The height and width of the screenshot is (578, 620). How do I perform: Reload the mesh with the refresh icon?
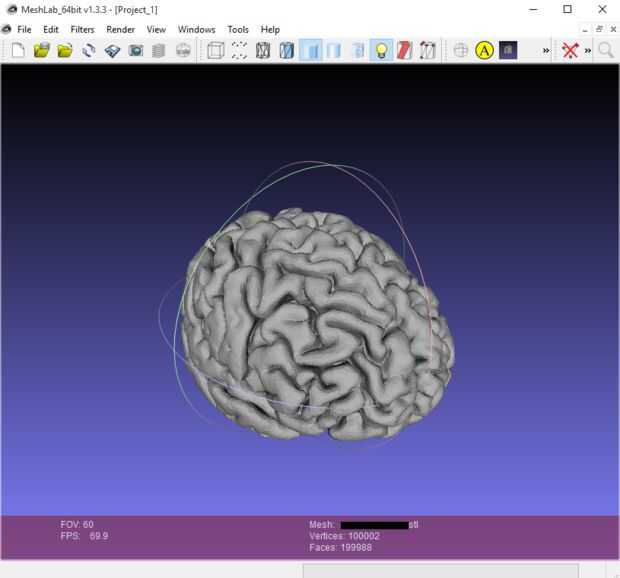click(x=89, y=50)
